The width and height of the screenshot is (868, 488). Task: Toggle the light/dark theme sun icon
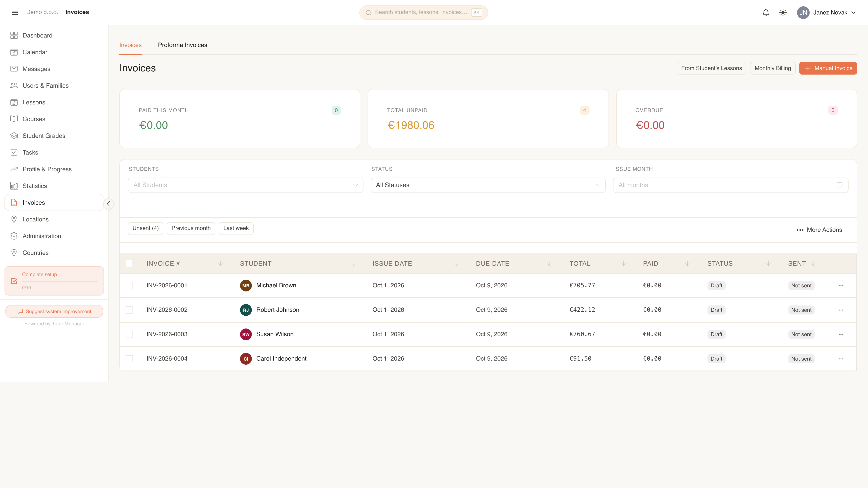coord(783,12)
